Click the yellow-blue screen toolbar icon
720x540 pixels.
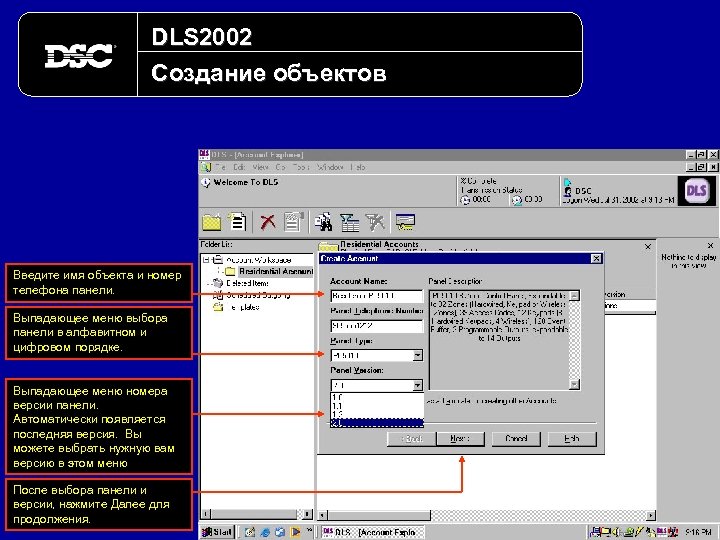tap(405, 222)
